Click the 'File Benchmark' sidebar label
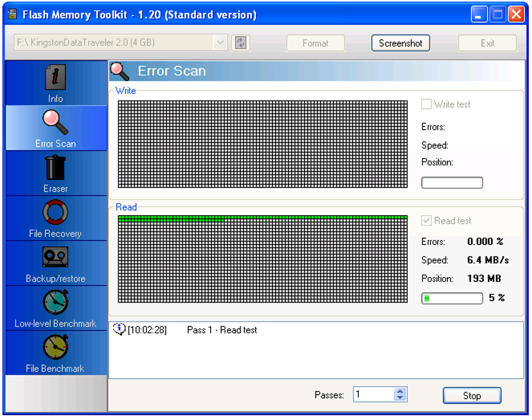This screenshot has width=532, height=420. [x=55, y=368]
